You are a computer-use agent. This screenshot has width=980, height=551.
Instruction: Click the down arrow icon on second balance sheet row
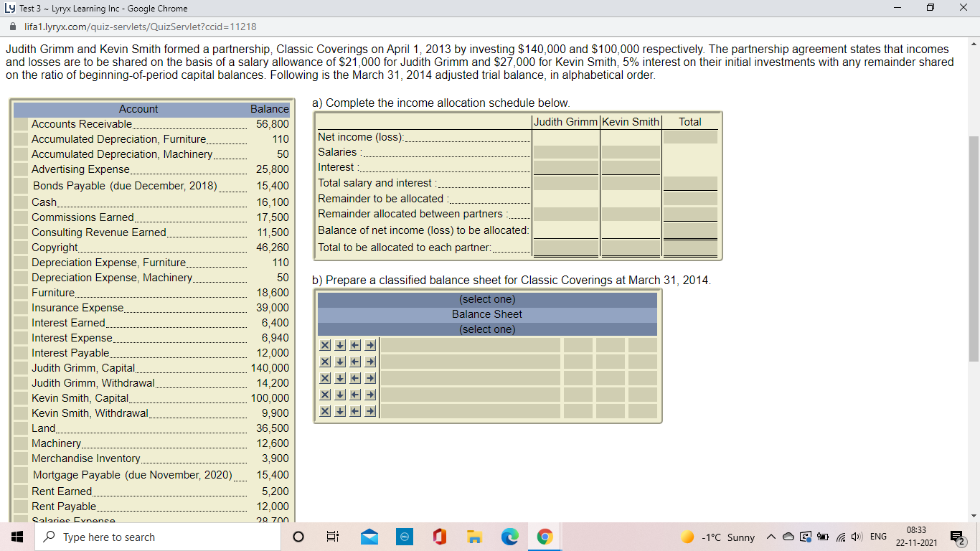[x=339, y=361]
